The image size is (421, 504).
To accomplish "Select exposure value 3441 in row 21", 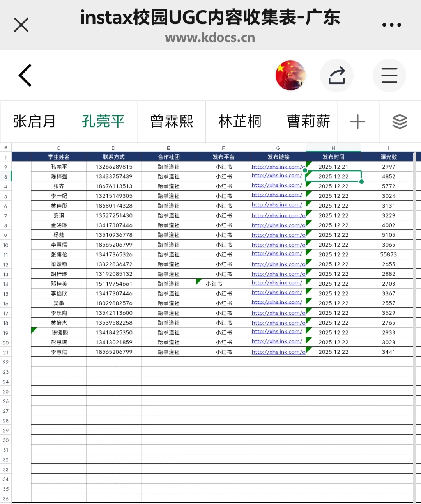I will pos(388,352).
